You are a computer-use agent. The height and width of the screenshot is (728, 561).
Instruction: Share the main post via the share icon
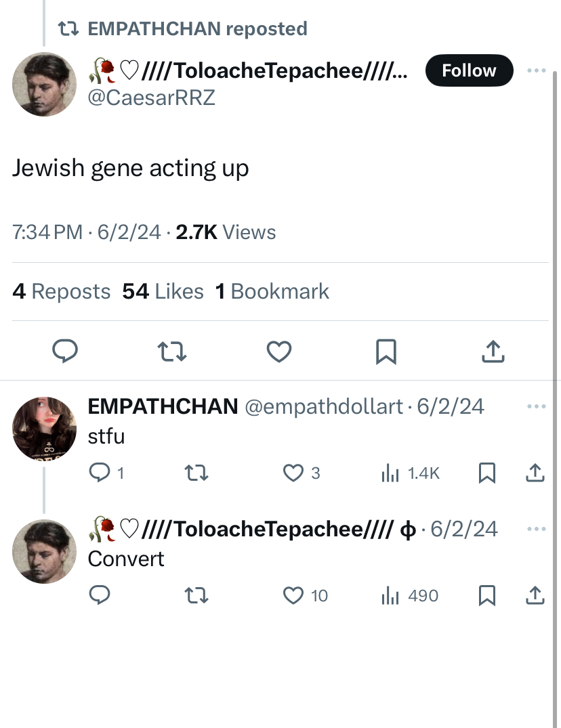[x=493, y=351]
